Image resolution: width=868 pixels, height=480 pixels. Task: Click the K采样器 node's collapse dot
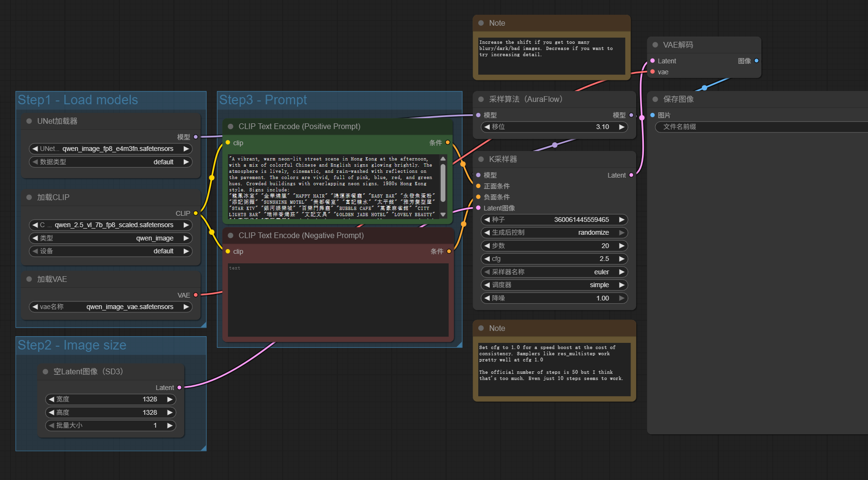tap(481, 159)
